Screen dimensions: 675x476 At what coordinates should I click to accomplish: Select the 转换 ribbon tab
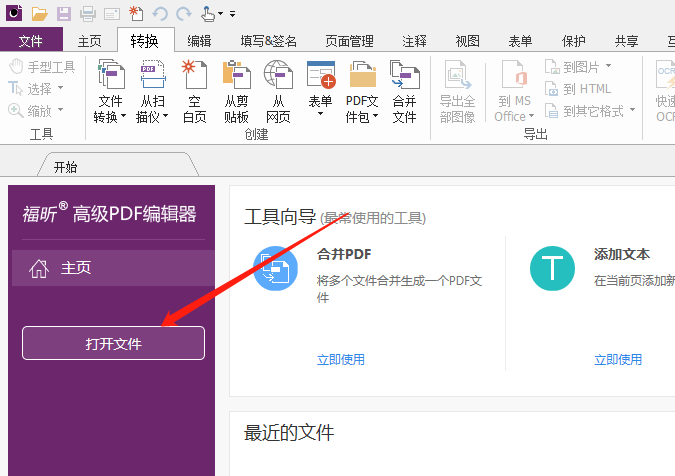coord(145,41)
